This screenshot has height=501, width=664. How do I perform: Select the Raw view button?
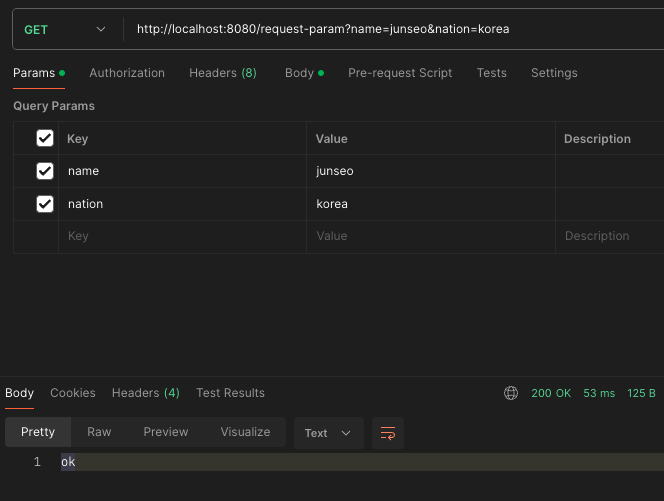pos(99,432)
